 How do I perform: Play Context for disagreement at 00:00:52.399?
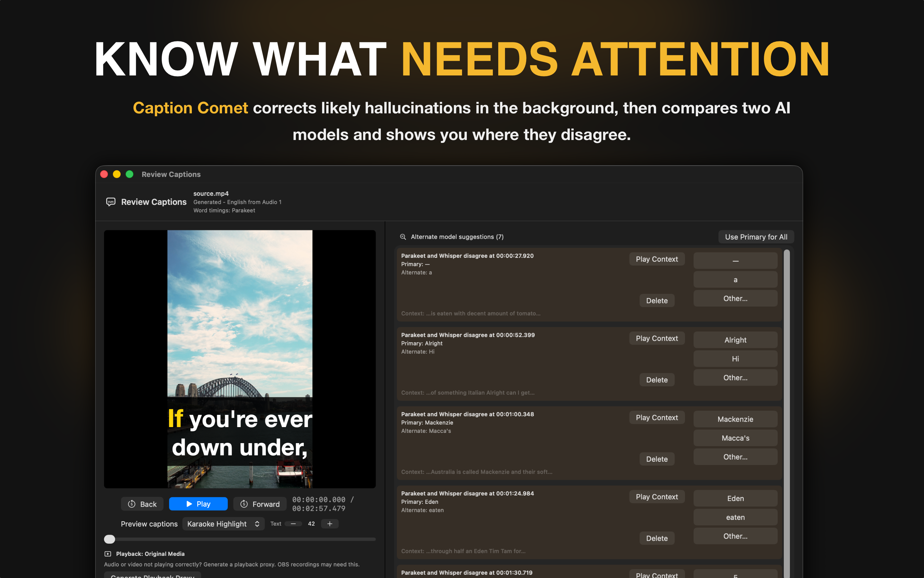click(x=657, y=338)
